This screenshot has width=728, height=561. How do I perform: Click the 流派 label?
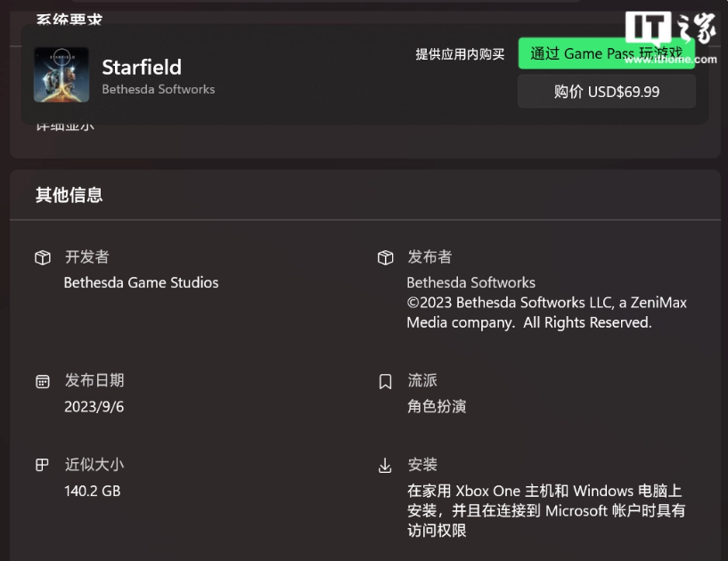pos(422,380)
